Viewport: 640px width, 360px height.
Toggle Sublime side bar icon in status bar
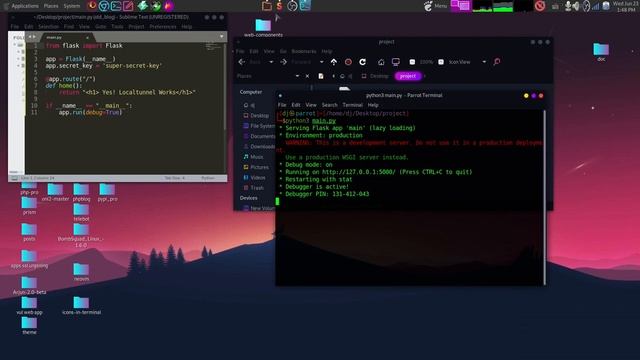tap(14, 178)
